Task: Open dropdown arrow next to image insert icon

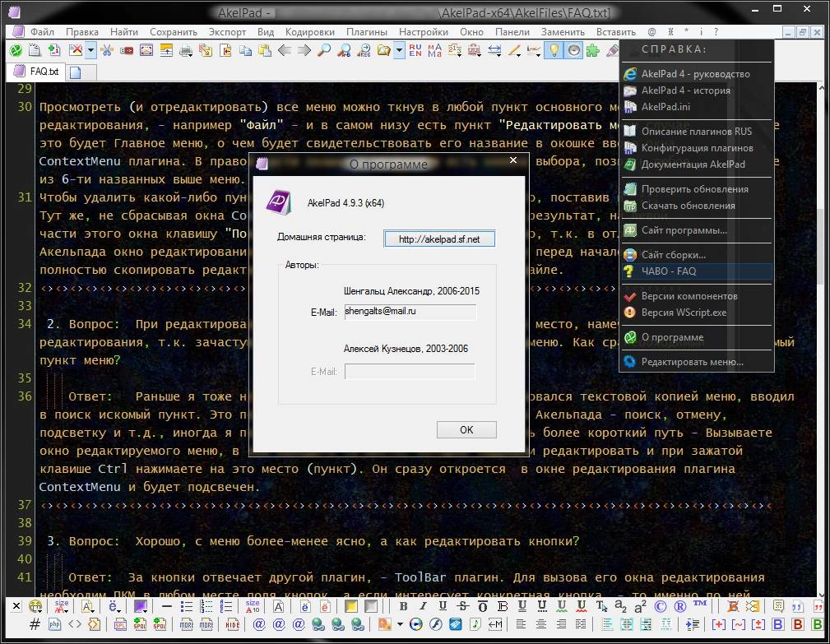Action: click(400, 624)
